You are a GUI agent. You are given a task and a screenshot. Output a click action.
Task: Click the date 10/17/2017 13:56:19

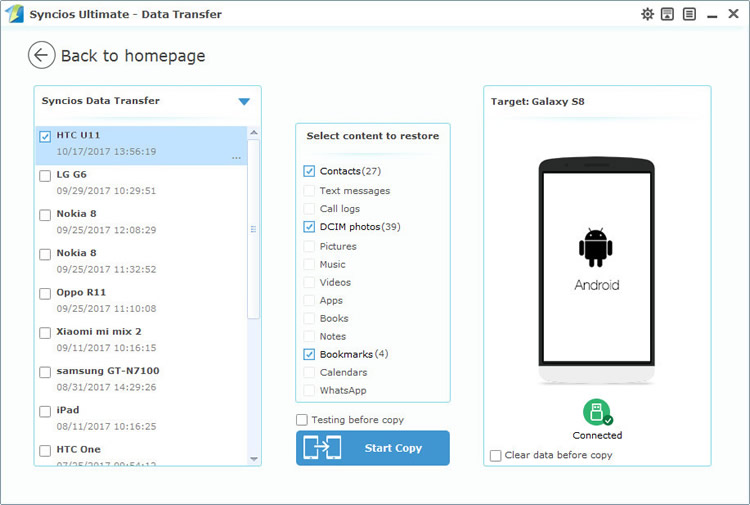(106, 152)
